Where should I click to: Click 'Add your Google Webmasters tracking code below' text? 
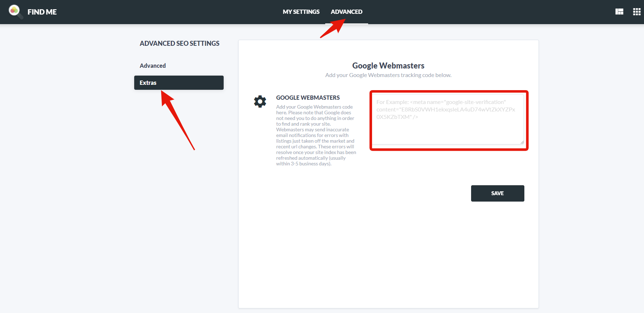pyautogui.click(x=388, y=75)
